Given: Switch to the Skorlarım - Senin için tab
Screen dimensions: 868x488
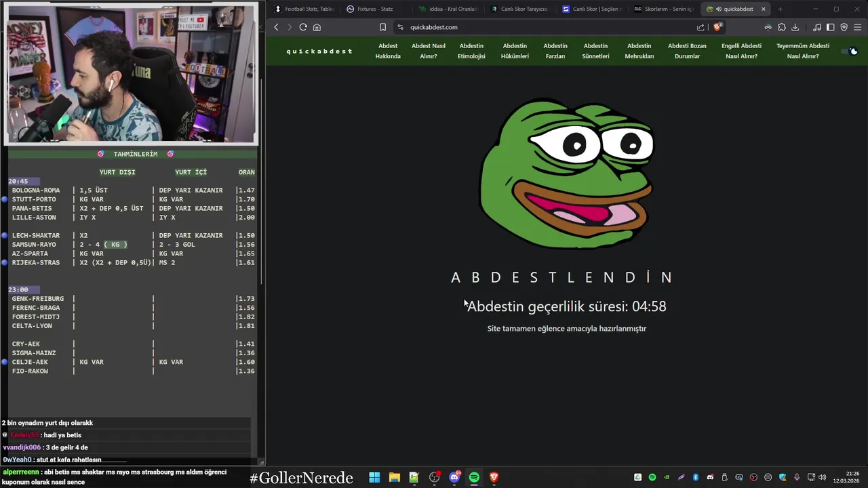Looking at the screenshot, I should pos(663,9).
